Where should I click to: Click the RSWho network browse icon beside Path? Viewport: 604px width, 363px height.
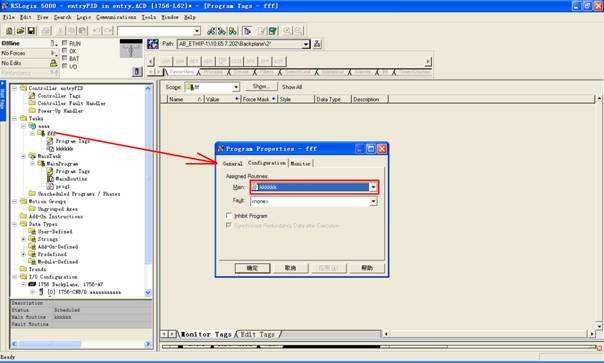point(153,44)
